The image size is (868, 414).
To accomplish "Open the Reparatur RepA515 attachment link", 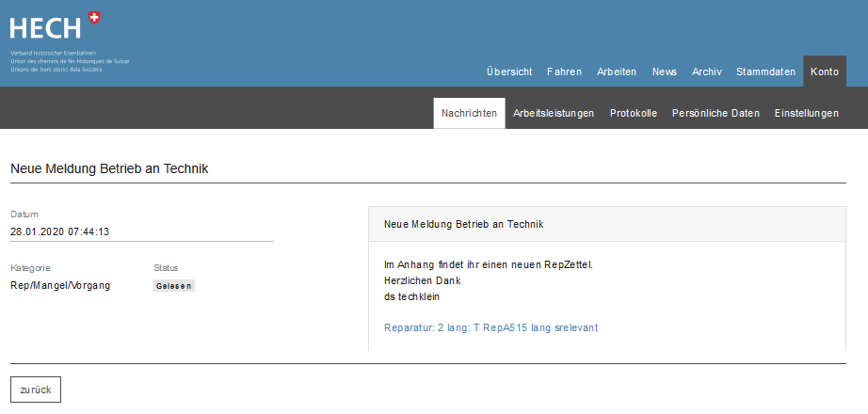I will [490, 327].
